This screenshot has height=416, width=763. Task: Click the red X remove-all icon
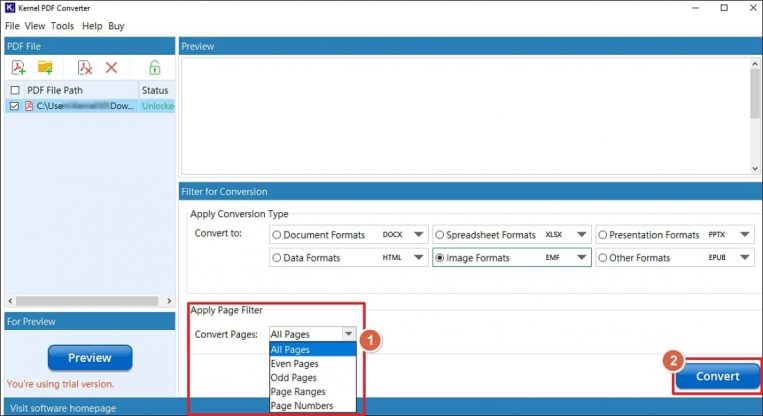[111, 68]
